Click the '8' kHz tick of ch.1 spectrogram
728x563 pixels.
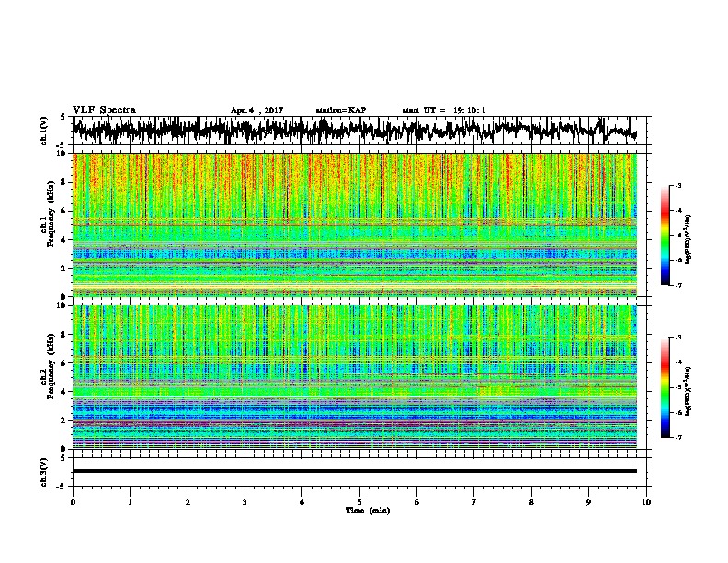coord(65,182)
